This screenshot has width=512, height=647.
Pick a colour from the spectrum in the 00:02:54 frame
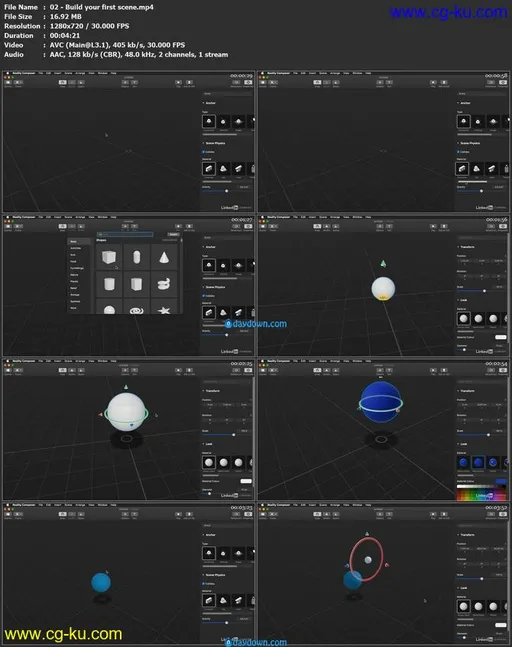click(x=481, y=494)
